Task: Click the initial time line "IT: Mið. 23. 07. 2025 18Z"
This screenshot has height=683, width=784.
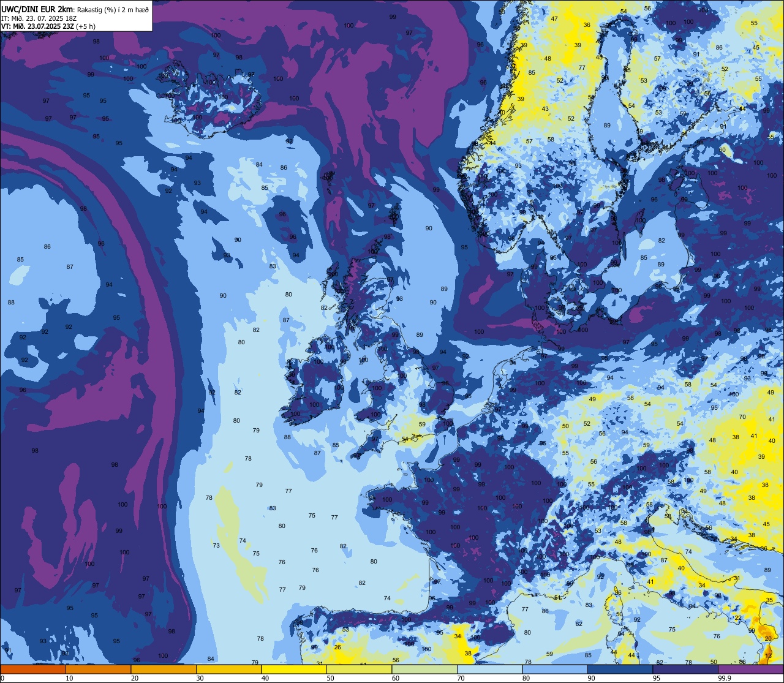Action: [x=40, y=18]
